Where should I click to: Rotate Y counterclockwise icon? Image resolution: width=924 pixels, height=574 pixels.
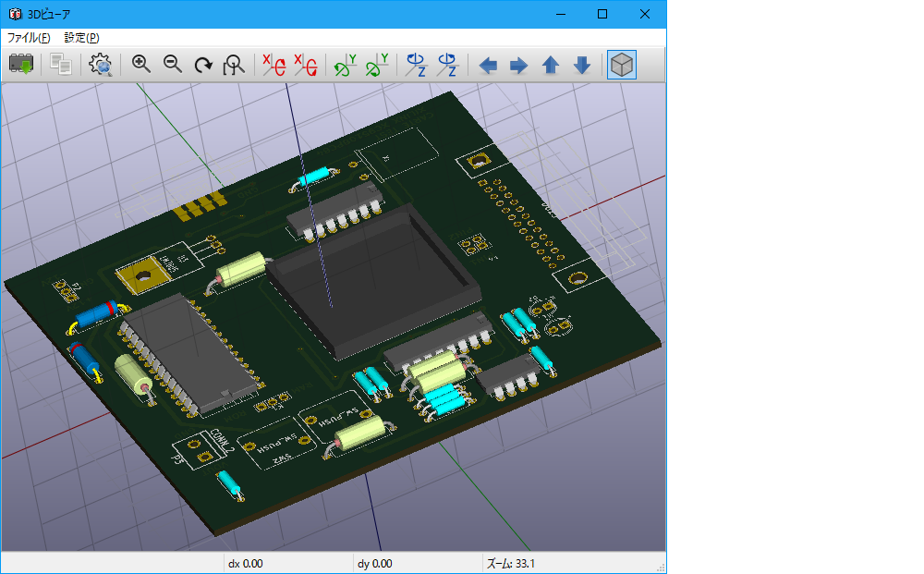377,64
